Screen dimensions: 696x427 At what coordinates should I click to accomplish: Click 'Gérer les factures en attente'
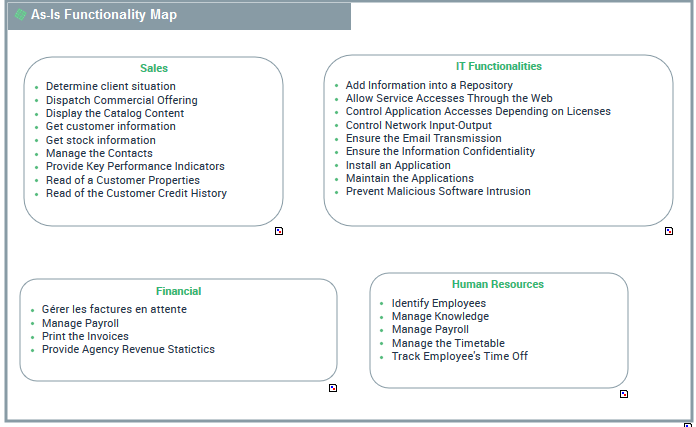click(x=114, y=310)
